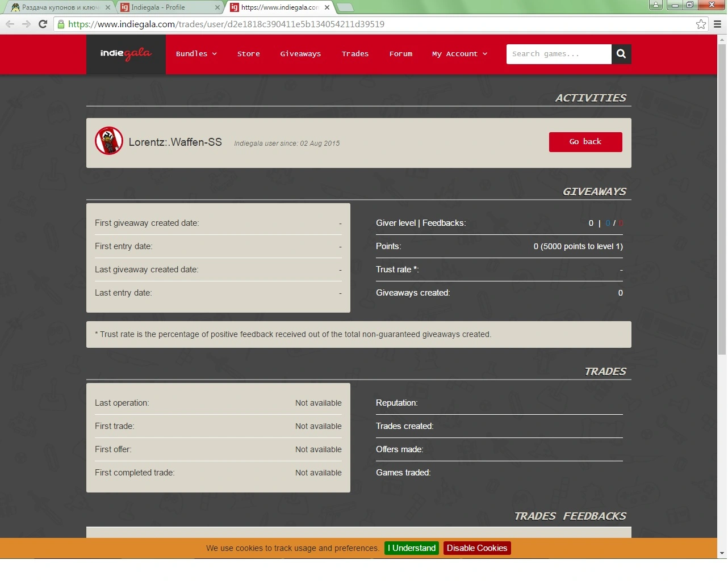This screenshot has height=581, width=728.
Task: Click the browser back arrow
Action: (10, 24)
